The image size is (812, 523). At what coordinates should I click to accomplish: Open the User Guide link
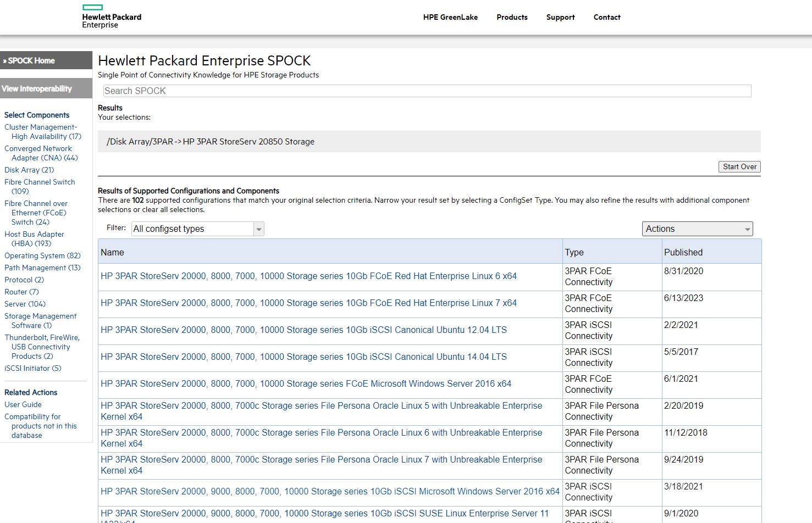coord(23,404)
